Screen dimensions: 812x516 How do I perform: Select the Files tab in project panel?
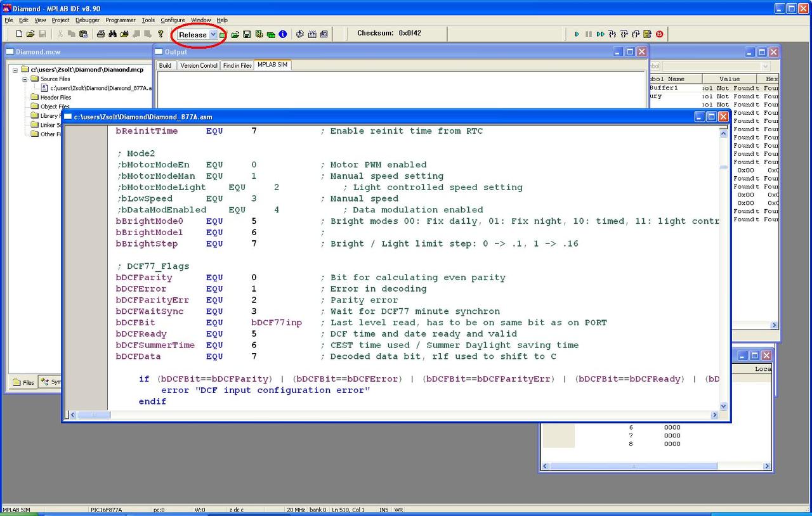click(x=23, y=382)
